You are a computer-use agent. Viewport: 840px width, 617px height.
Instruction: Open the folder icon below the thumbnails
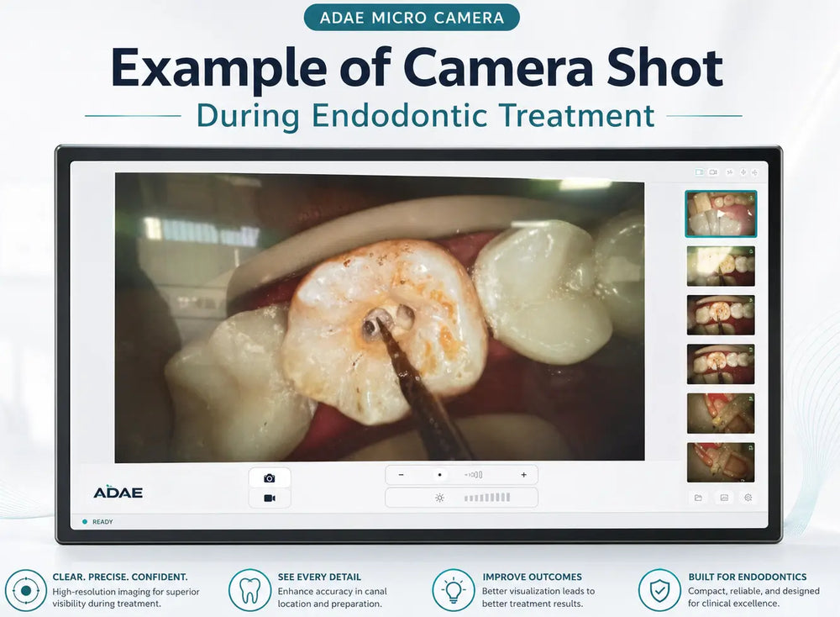[x=698, y=498]
